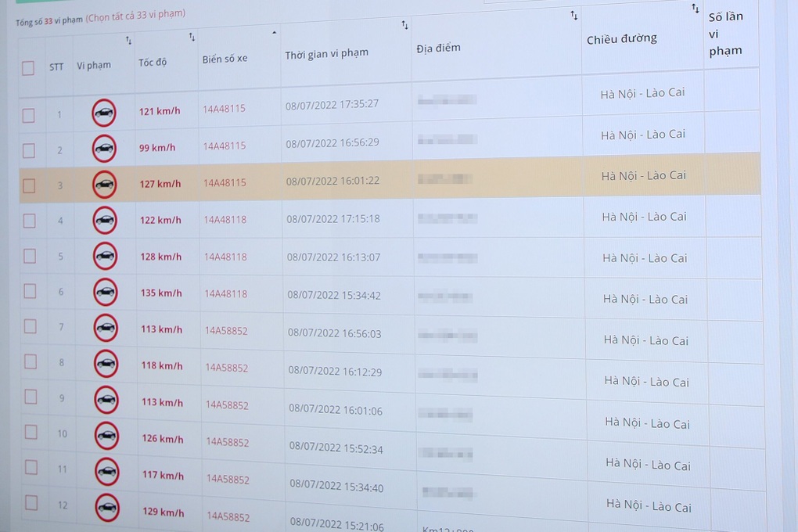
Task: Click violation icon for 126 km/h row
Action: pyautogui.click(x=107, y=436)
